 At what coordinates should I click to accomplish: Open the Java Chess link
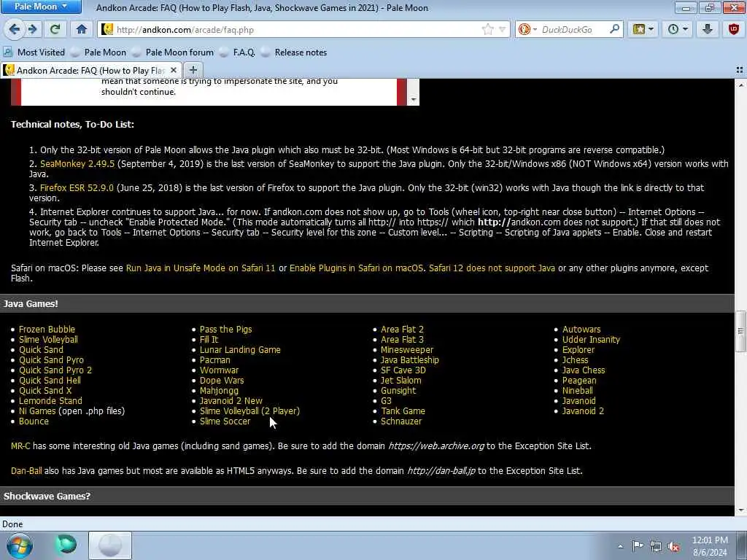584,370
